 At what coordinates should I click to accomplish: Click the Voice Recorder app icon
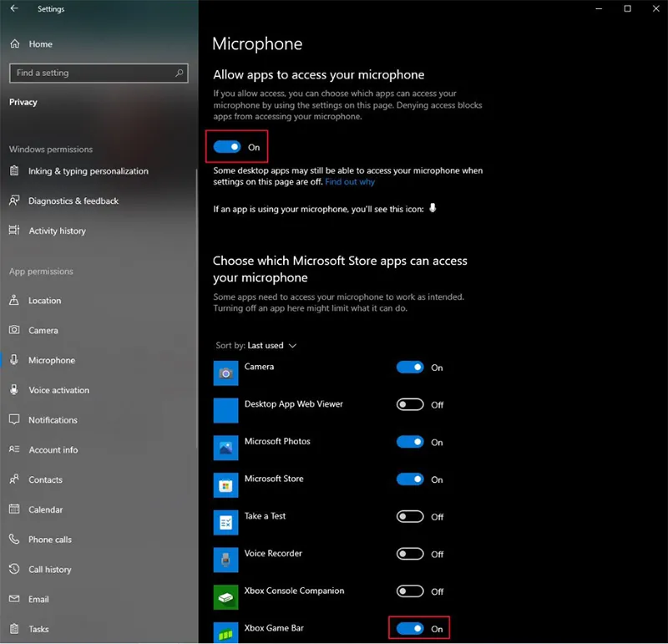pyautogui.click(x=225, y=560)
